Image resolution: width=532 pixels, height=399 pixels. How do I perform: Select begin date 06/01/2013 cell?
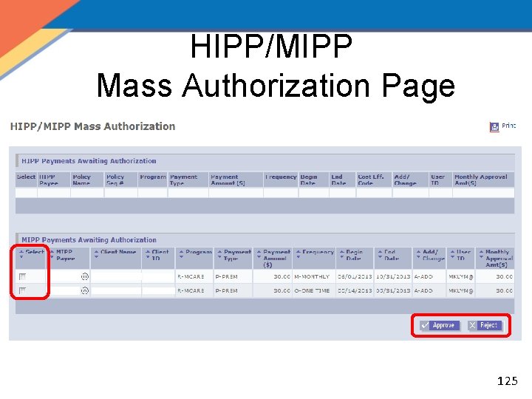tap(355, 276)
